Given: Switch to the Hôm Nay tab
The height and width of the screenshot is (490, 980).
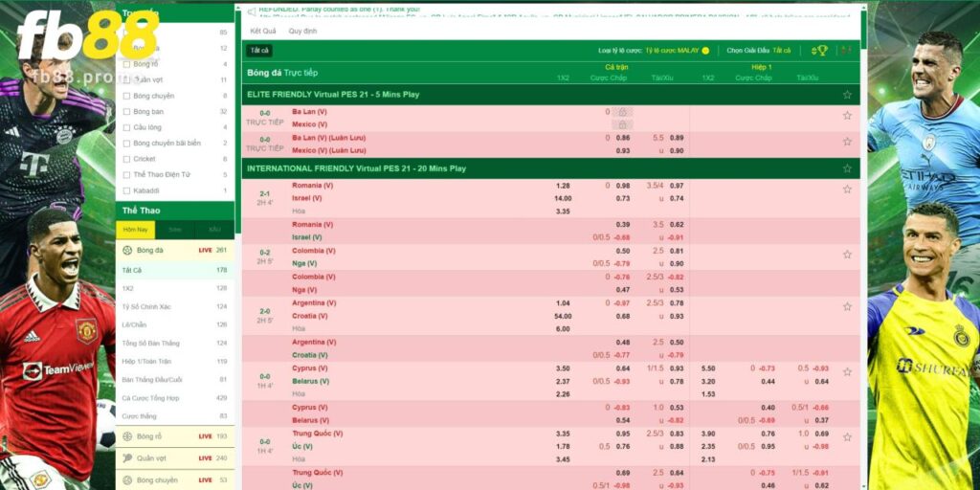Looking at the screenshot, I should pyautogui.click(x=135, y=230).
